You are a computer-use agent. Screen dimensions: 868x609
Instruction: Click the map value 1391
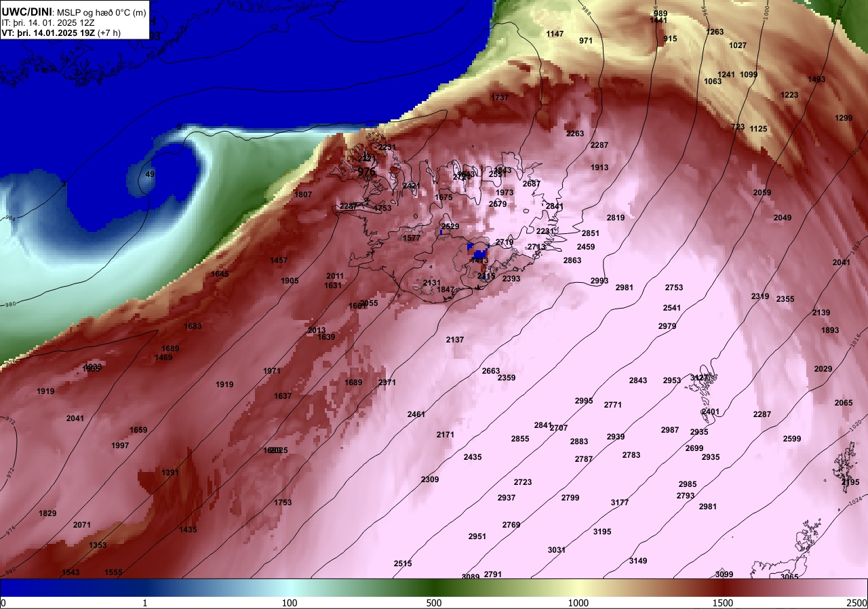tap(170, 473)
